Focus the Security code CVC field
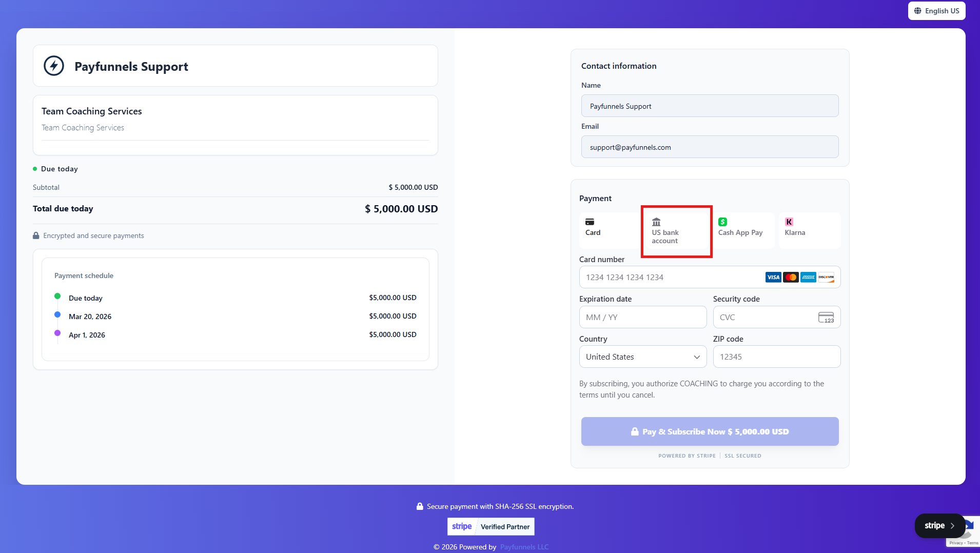This screenshot has height=553, width=980. pyautogui.click(x=777, y=318)
